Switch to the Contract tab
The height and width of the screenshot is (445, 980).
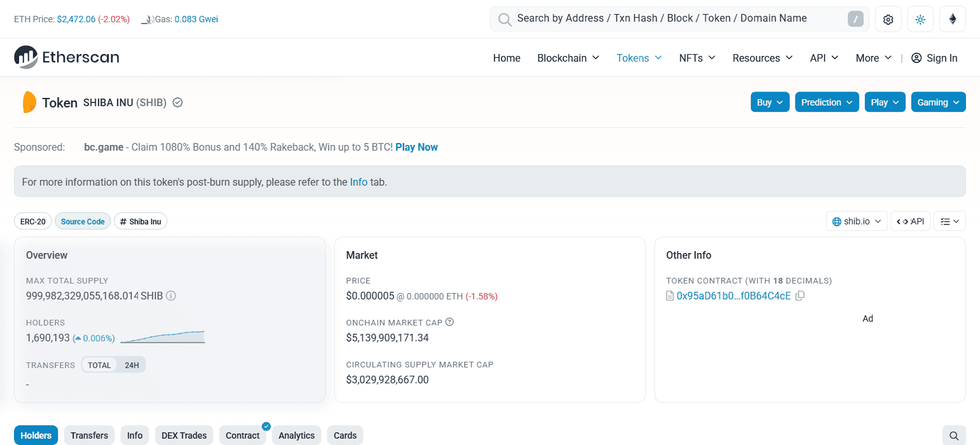click(242, 435)
